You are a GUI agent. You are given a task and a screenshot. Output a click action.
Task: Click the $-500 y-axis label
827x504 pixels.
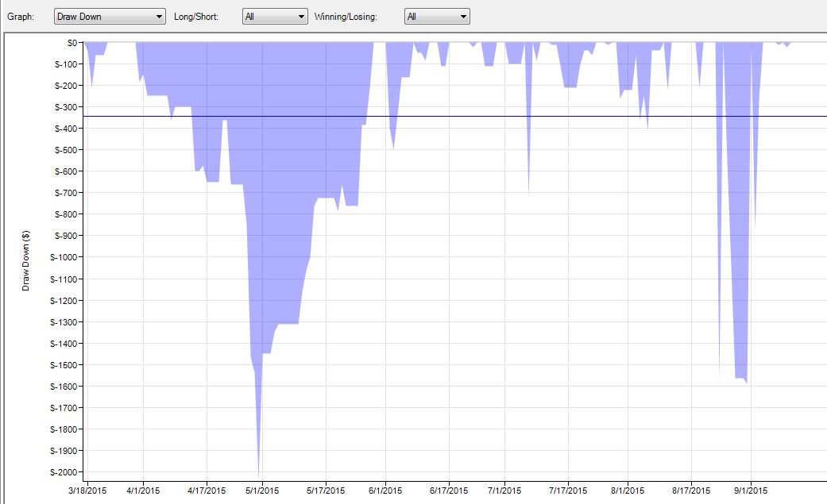pos(66,150)
